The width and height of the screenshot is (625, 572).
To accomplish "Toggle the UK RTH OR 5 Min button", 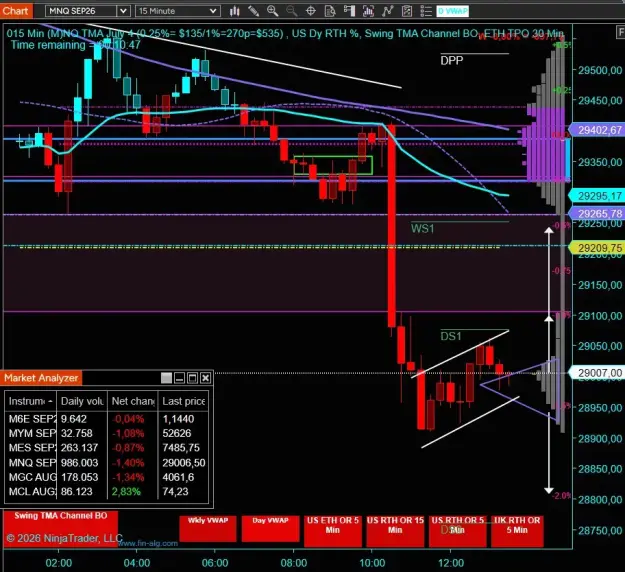I will tap(517, 531).
